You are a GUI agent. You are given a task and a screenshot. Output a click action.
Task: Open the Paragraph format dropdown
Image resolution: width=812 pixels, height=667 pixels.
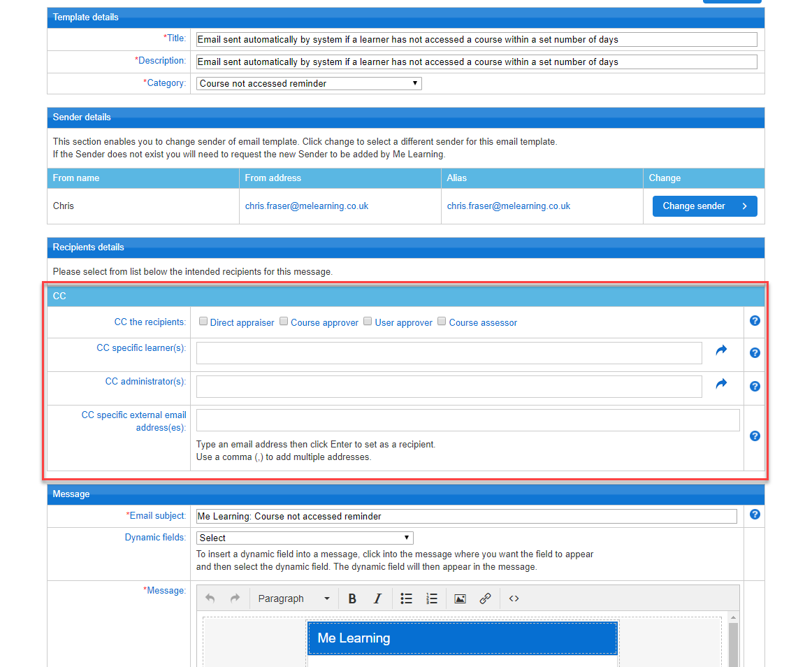click(293, 598)
